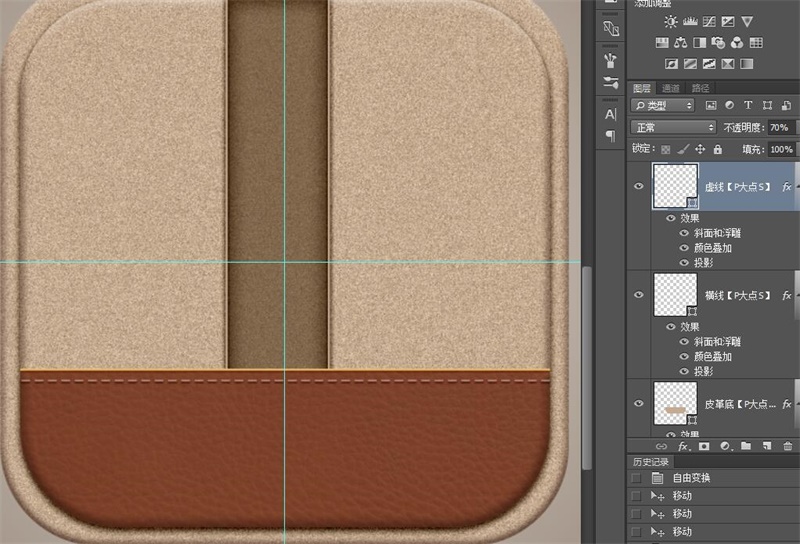The image size is (800, 544).
Task: Open the fx menu at Layers panel bottom
Action: click(x=684, y=446)
